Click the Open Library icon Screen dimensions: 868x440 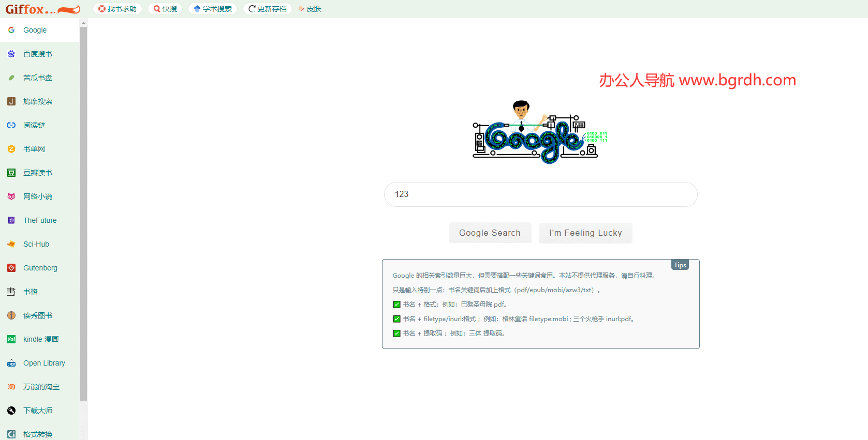pyautogui.click(x=11, y=363)
